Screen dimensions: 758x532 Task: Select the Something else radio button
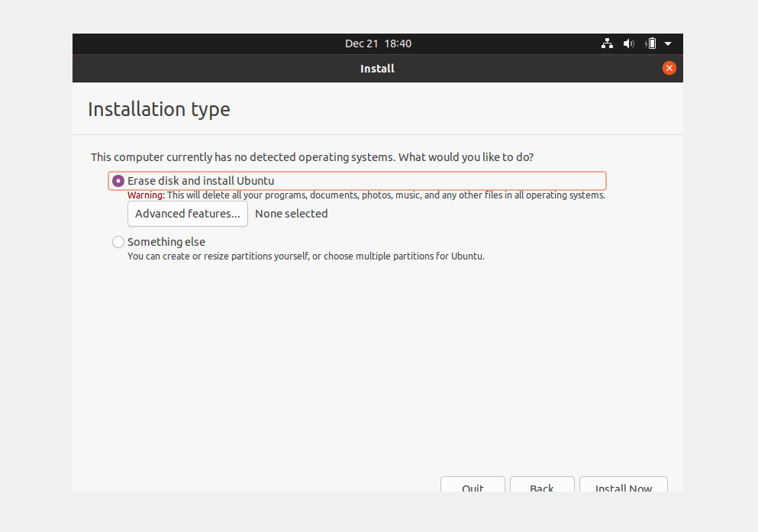[118, 242]
